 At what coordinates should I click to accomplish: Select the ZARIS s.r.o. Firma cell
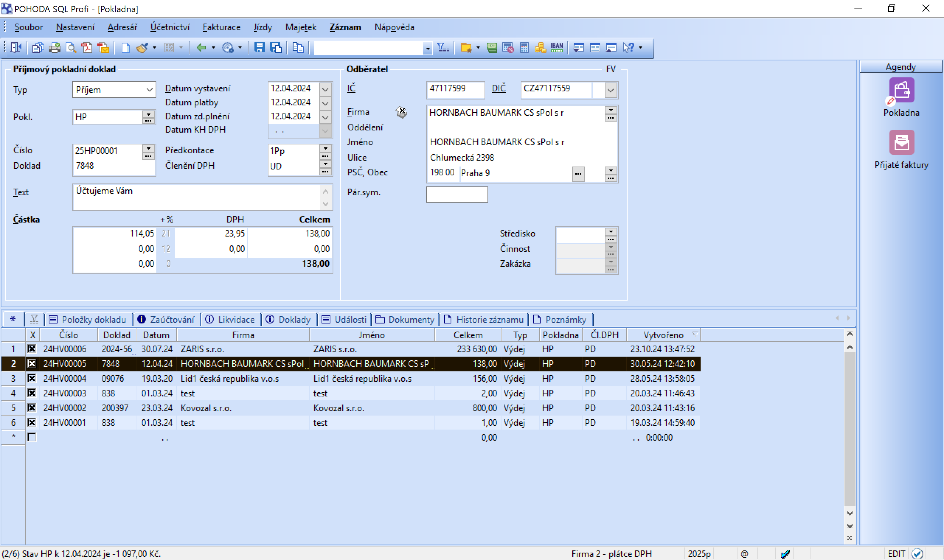coord(243,349)
